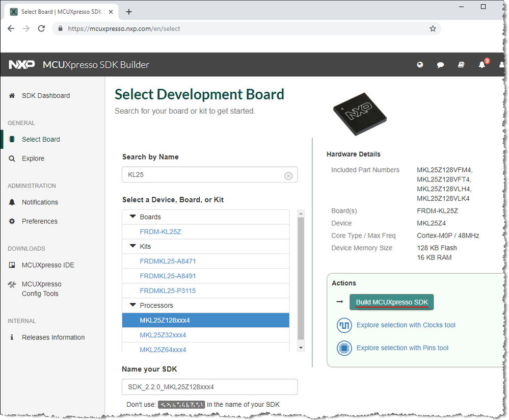This screenshot has height=420, width=509.
Task: Open SDK Dashboard in sidebar
Action: [x=46, y=95]
